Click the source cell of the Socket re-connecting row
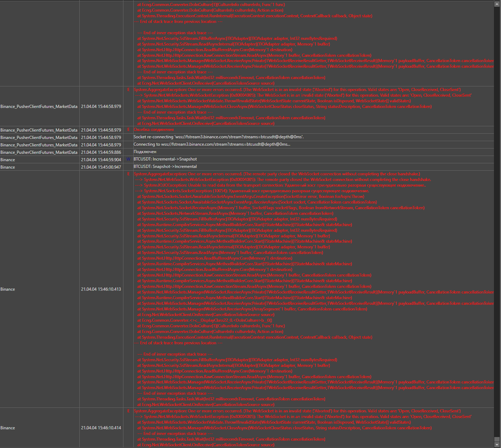Image resolution: width=501 pixels, height=448 pixels. click(x=39, y=138)
